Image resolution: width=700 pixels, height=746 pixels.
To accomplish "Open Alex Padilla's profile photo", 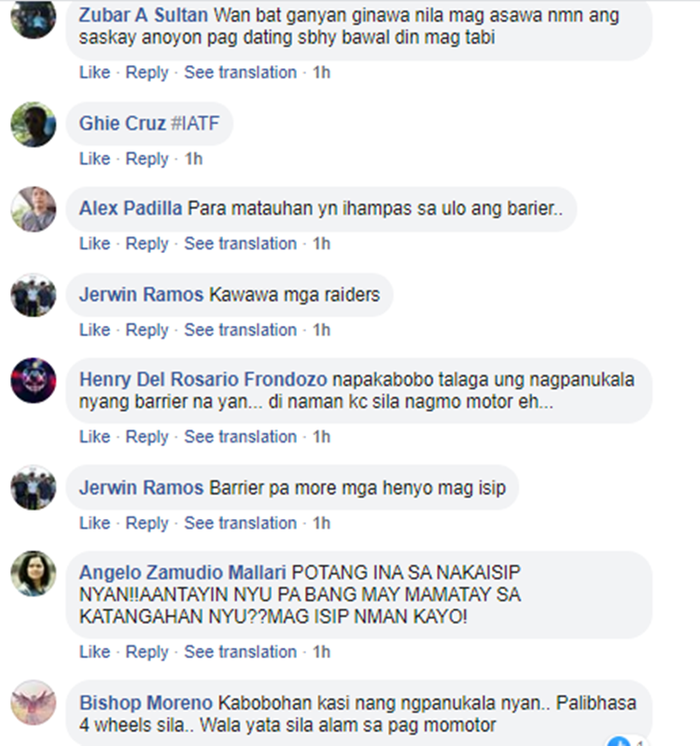I will click(34, 209).
